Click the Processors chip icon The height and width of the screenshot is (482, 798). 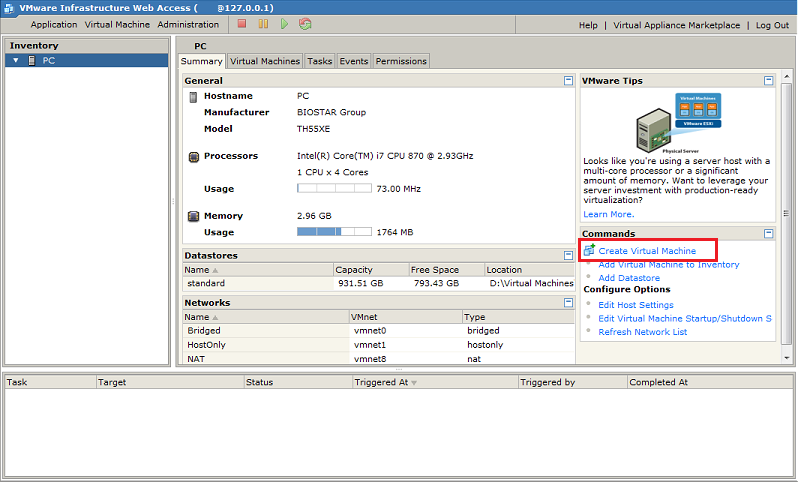coord(194,157)
